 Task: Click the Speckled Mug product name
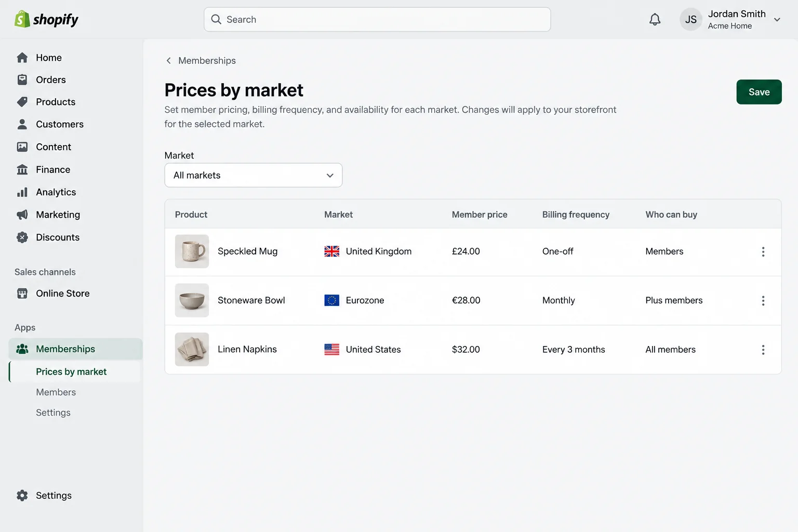[247, 251]
